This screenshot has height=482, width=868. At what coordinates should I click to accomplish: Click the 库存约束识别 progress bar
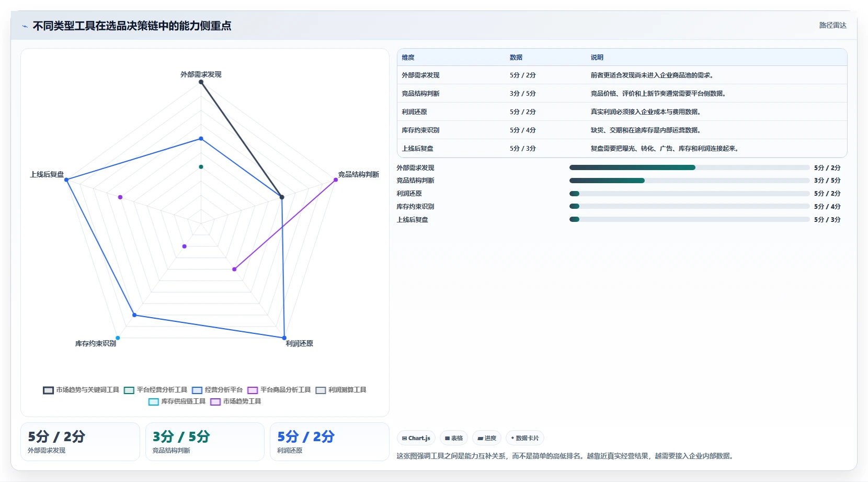pos(689,206)
